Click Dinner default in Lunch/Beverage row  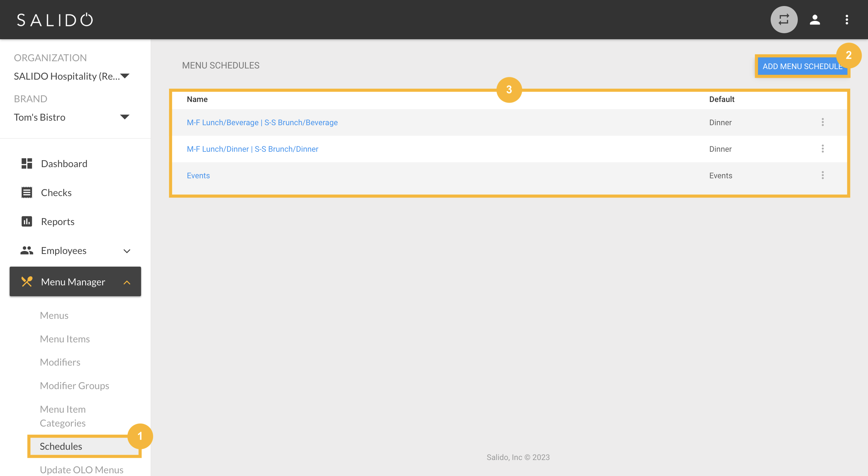point(720,122)
